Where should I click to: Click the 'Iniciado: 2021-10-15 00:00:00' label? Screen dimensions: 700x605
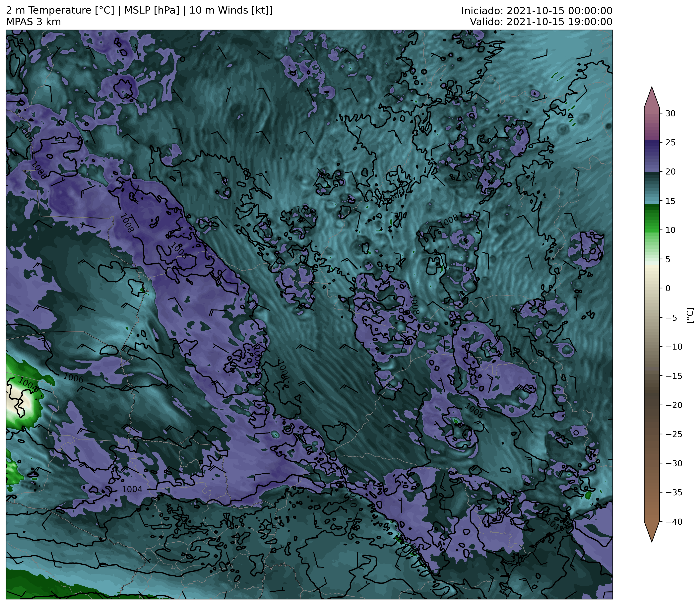537,11
